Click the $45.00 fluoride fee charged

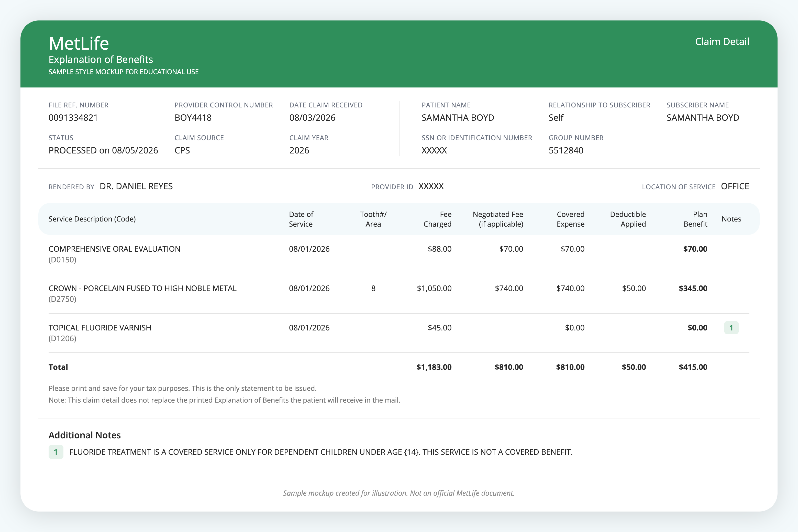[439, 327]
